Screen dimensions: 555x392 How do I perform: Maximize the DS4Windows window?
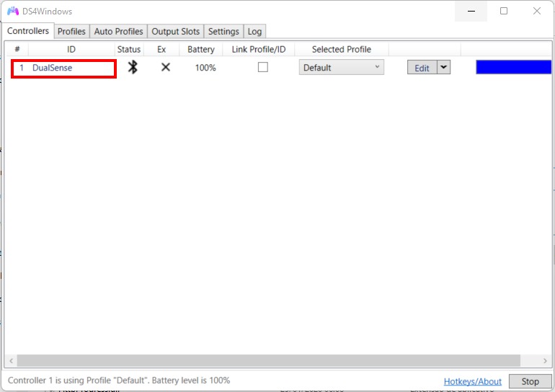coord(504,11)
